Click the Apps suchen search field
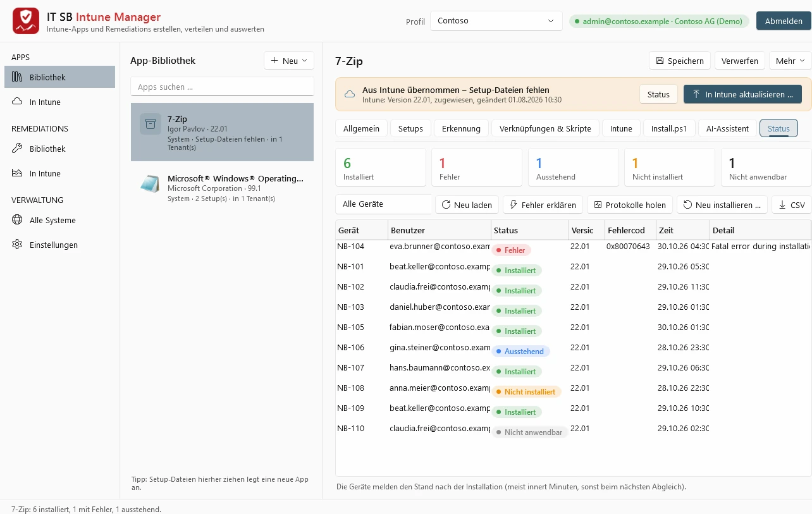Viewport: 812px width, 514px height. (x=222, y=87)
